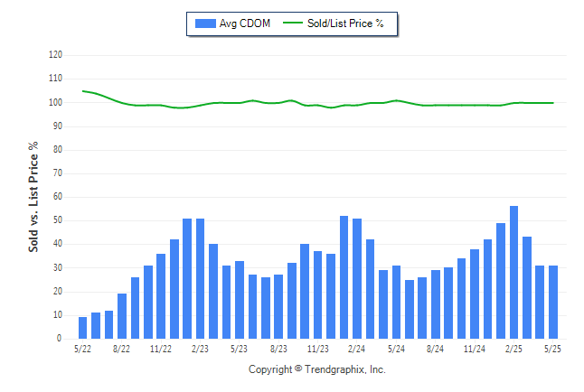Select the Avg CDOM legend label

(244, 23)
